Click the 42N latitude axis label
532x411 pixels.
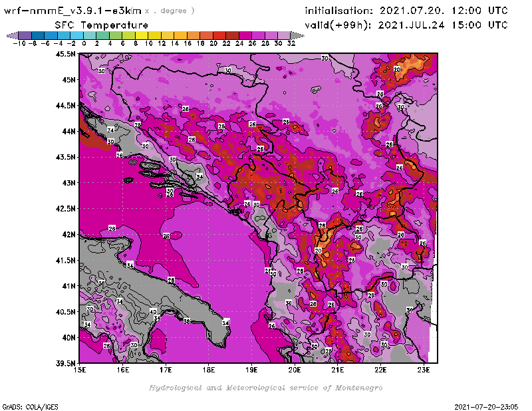pyautogui.click(x=66, y=234)
